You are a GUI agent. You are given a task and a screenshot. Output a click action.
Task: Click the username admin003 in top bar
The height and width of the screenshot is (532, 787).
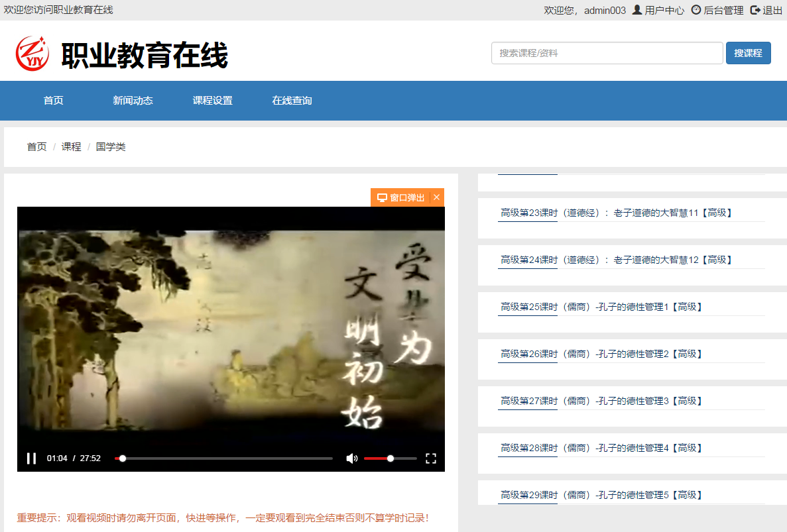(605, 10)
